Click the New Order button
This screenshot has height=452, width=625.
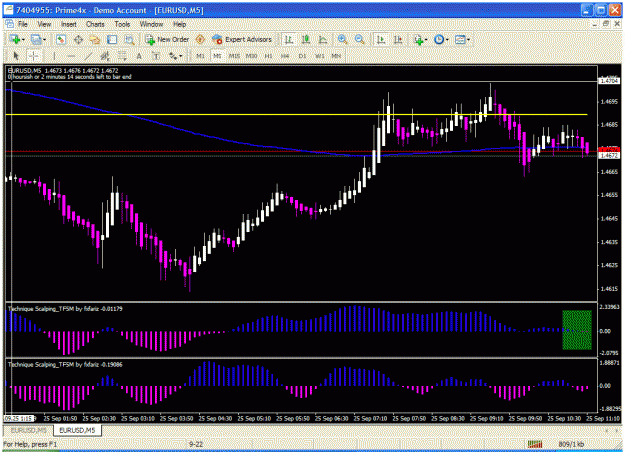(167, 39)
